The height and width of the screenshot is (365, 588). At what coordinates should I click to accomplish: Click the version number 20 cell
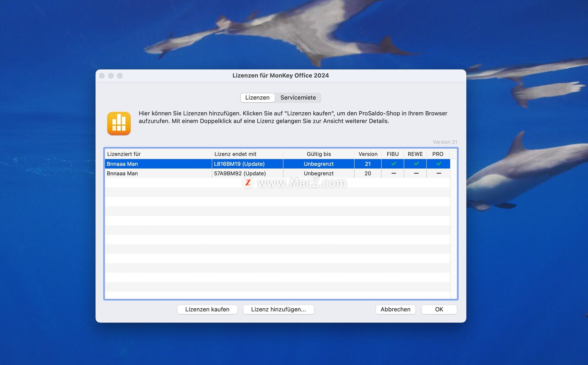pos(368,173)
